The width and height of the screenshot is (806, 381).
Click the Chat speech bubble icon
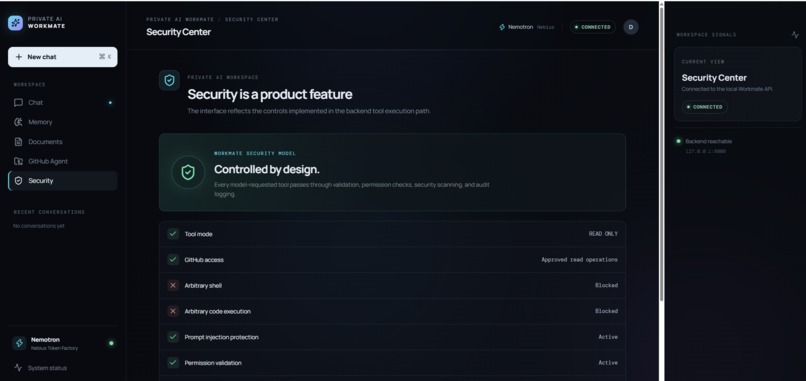[19, 103]
